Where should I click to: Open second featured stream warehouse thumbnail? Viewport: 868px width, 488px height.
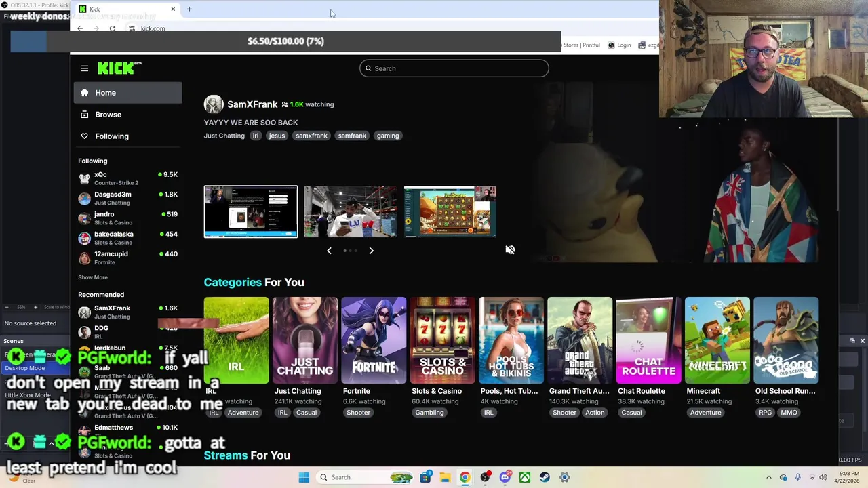coord(351,211)
